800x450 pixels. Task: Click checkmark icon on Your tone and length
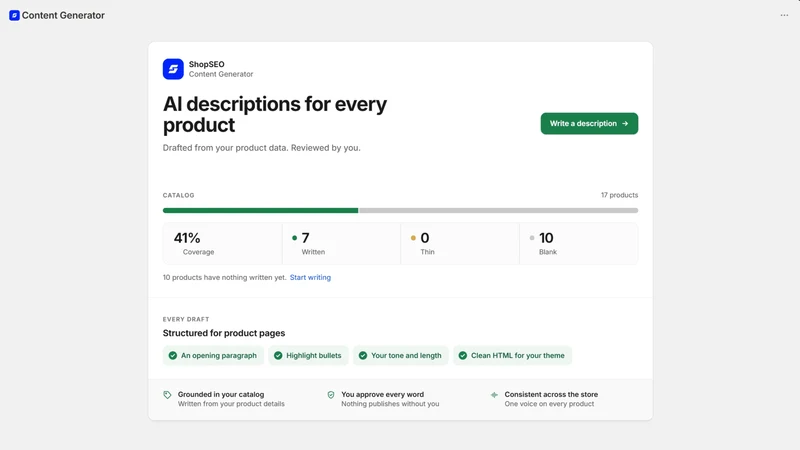363,356
